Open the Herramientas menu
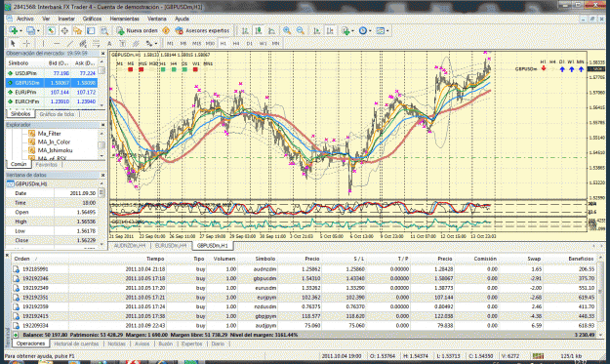This screenshot has width=610, height=364. [x=124, y=19]
